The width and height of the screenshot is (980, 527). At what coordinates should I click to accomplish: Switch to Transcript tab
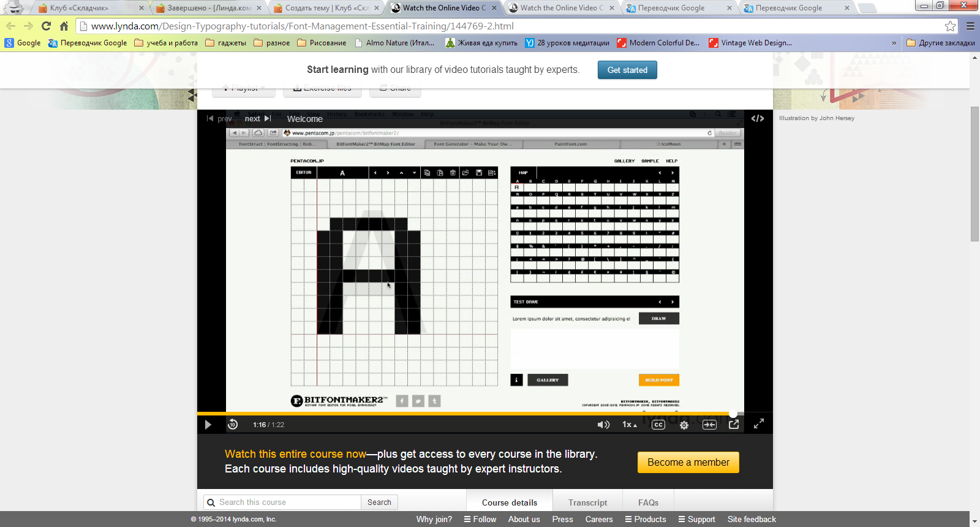coord(587,502)
